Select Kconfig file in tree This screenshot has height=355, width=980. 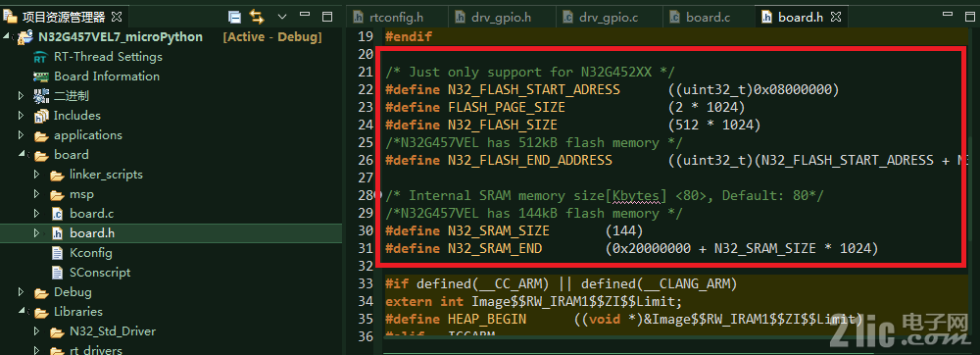(x=90, y=252)
